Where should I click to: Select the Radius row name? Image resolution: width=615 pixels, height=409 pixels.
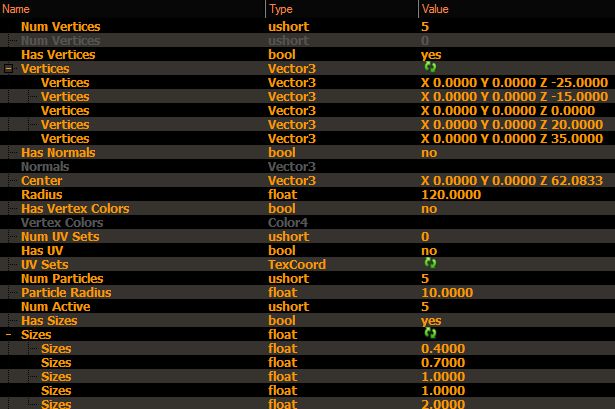(x=42, y=195)
